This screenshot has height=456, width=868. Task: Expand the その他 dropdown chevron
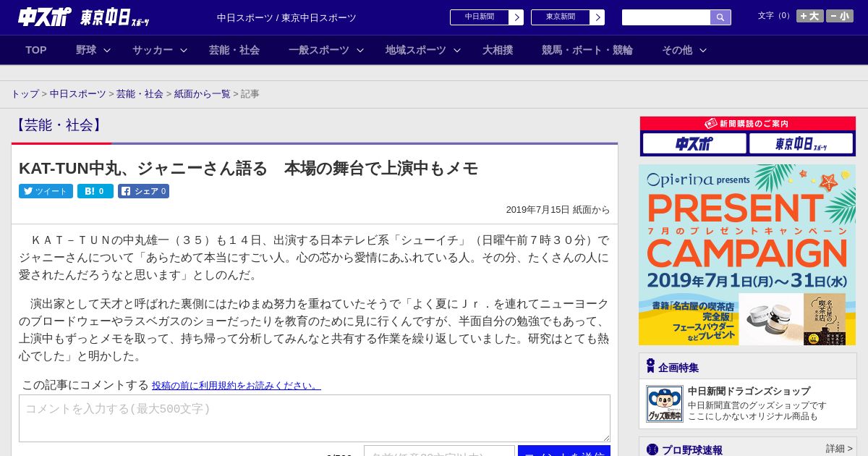point(703,50)
